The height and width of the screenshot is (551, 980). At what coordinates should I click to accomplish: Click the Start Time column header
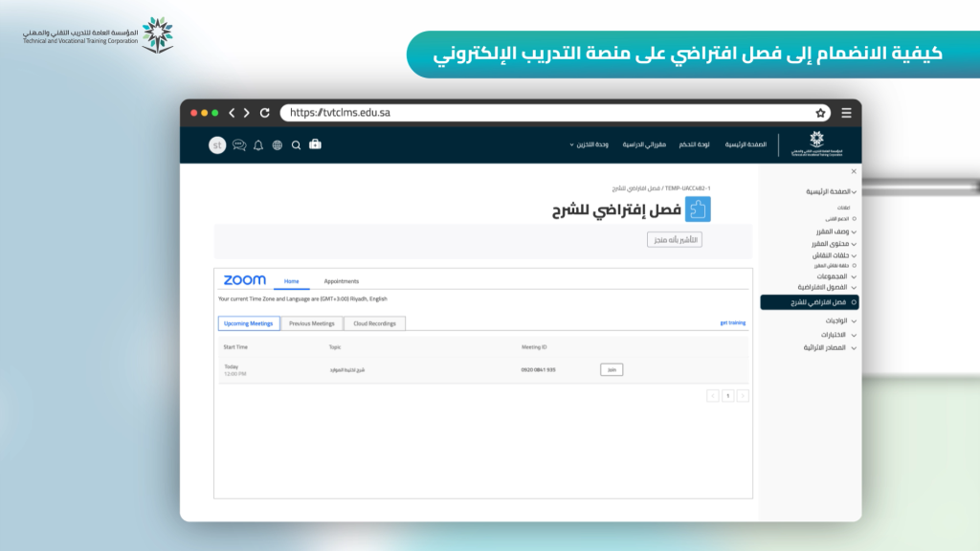point(235,346)
